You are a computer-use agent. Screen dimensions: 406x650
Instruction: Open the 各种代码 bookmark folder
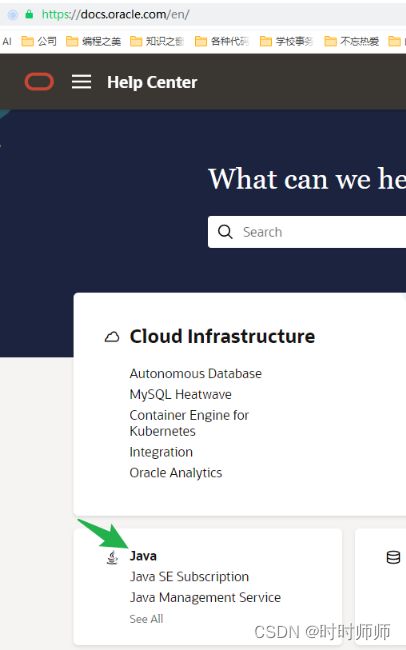click(x=222, y=41)
